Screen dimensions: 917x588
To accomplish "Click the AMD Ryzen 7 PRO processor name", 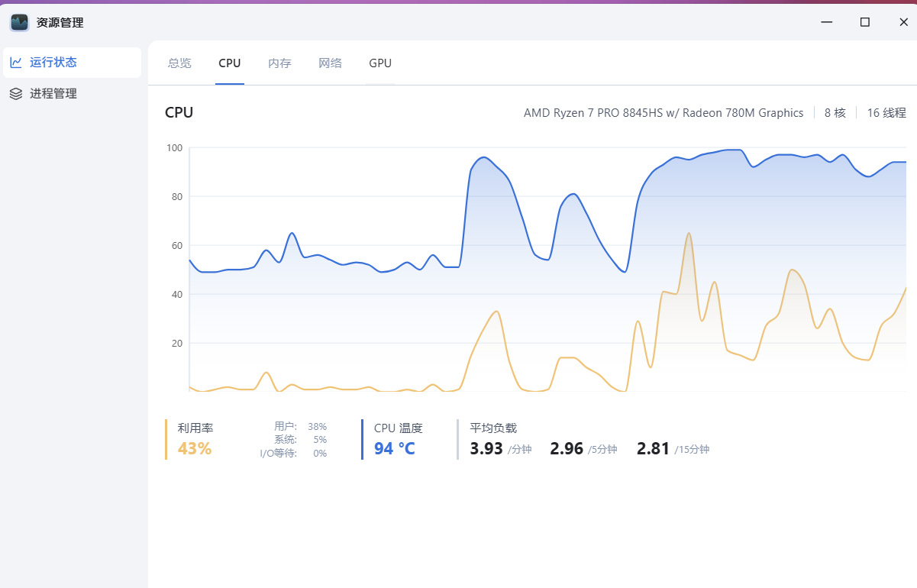I will 663,113.
